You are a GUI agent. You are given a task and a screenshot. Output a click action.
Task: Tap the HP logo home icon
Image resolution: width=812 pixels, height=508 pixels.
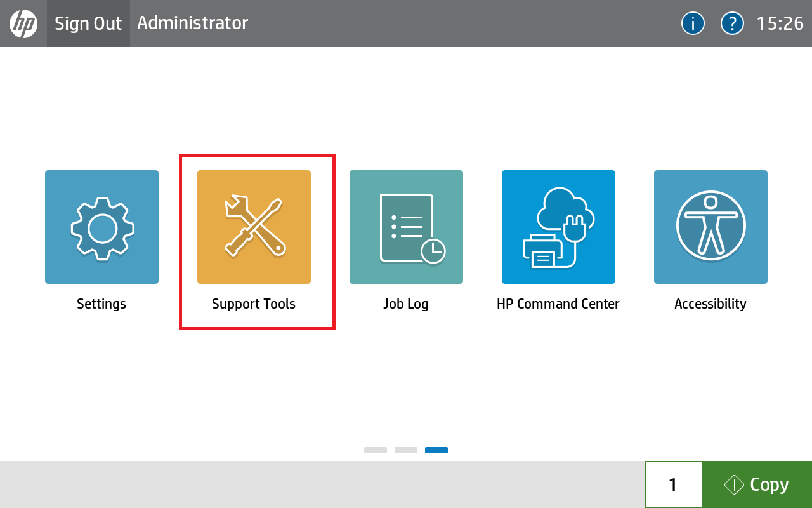23,23
